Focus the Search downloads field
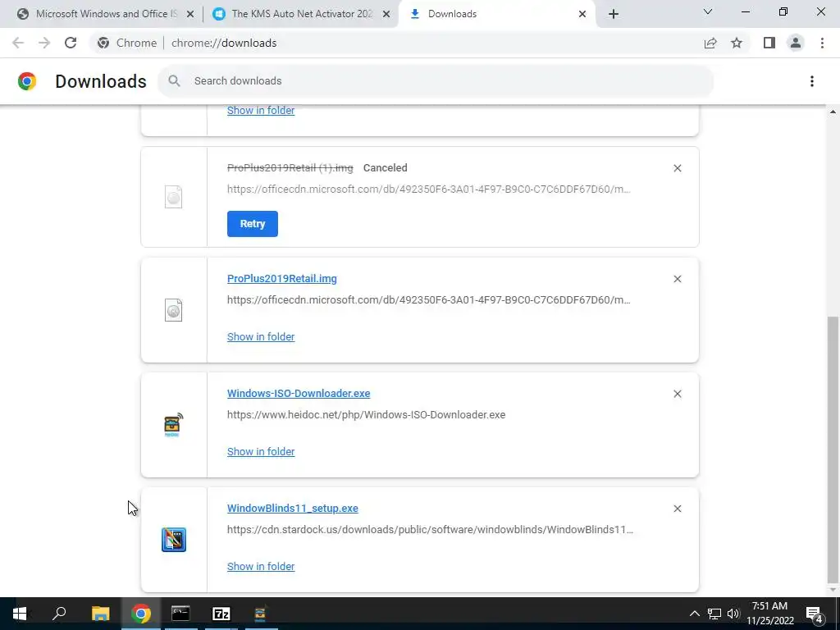The image size is (840, 630). pos(435,81)
